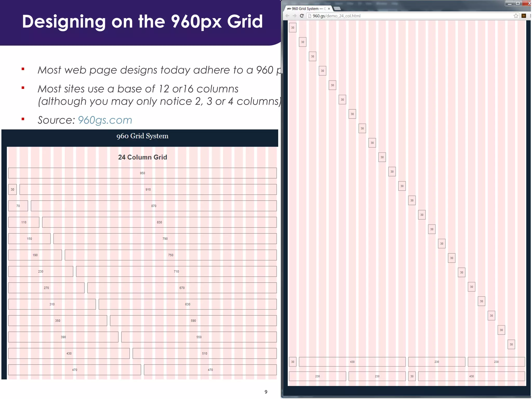Click the 670 grid box
Image resolution: width=532 pixels, height=399 pixels.
182,288
